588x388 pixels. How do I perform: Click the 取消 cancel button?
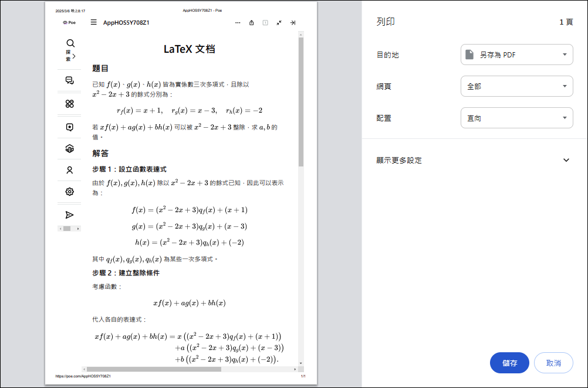(553, 363)
